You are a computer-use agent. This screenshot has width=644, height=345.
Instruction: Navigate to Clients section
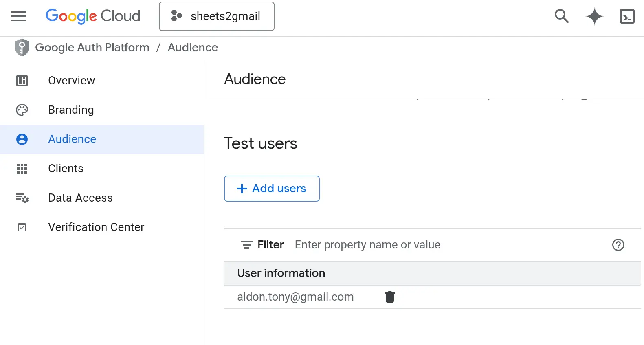[x=66, y=169]
